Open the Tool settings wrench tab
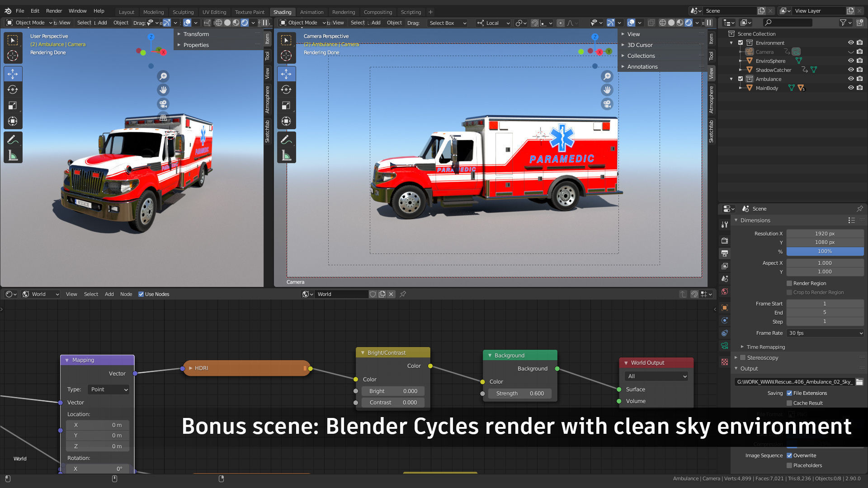 pyautogui.click(x=725, y=225)
